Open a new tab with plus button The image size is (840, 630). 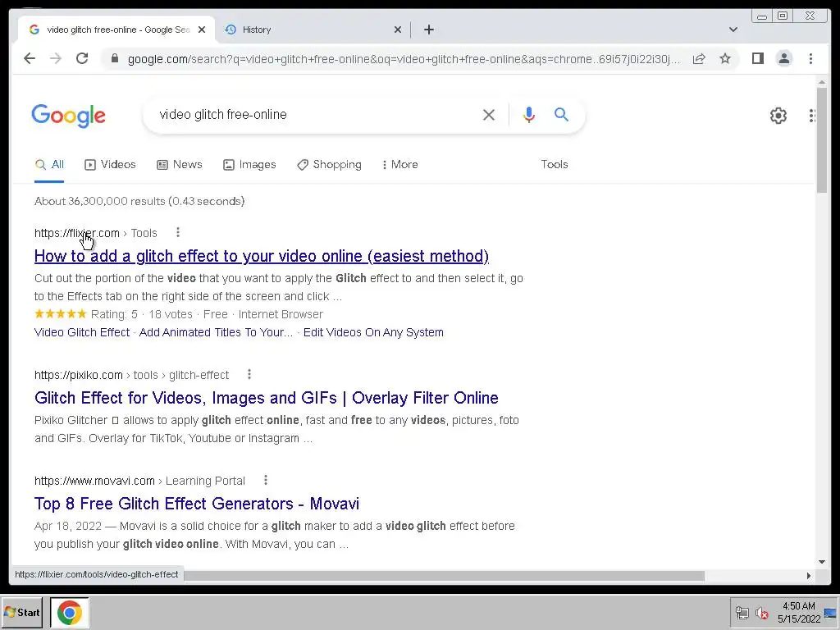click(428, 30)
